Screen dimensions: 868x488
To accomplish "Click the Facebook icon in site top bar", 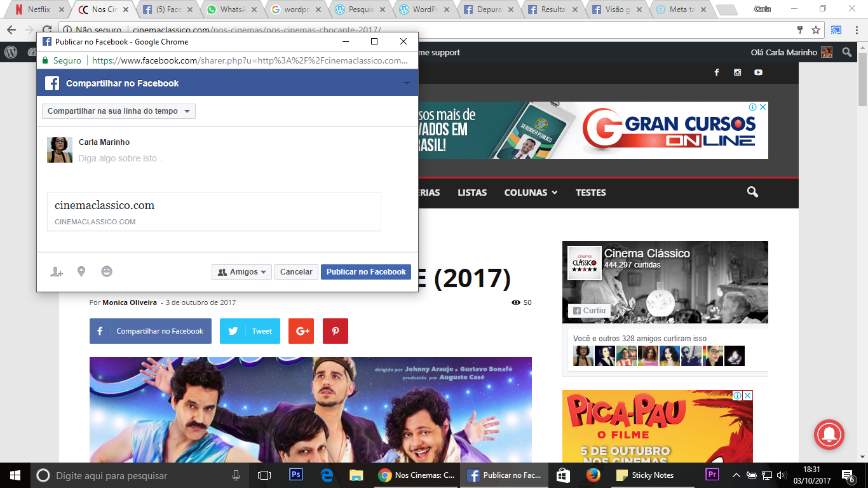I will [716, 72].
